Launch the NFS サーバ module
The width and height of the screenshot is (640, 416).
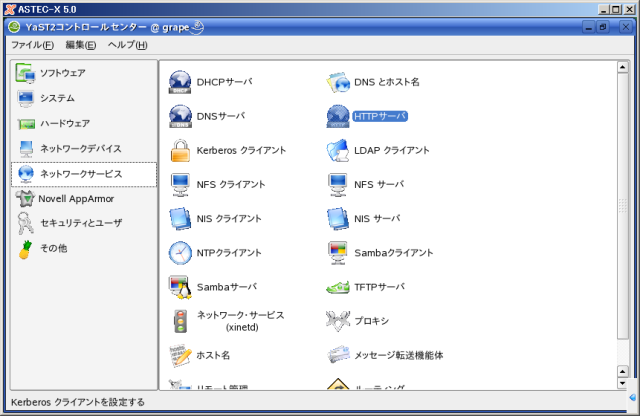pos(337,184)
